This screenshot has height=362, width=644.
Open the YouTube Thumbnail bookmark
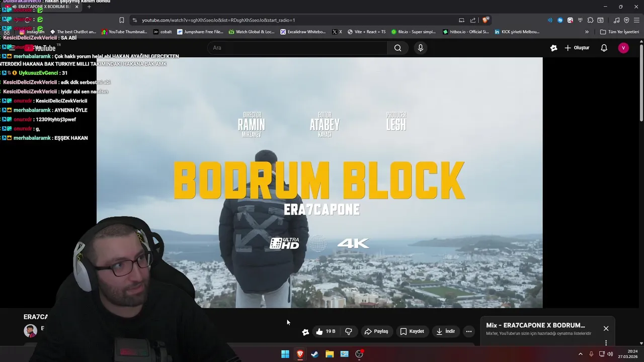click(124, 32)
